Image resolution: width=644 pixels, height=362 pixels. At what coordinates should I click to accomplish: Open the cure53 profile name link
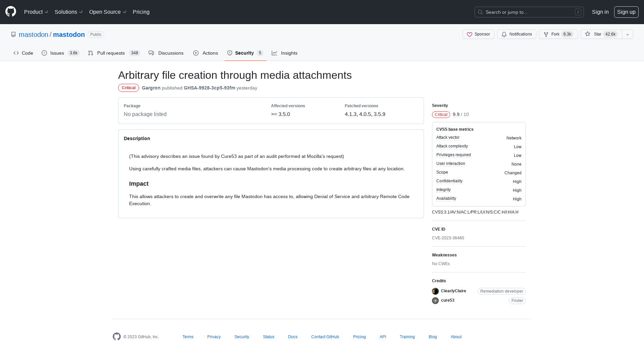click(x=448, y=300)
